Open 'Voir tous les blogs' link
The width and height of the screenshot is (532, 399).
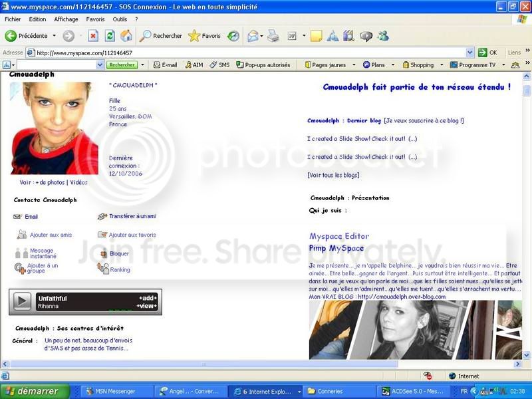[333, 175]
